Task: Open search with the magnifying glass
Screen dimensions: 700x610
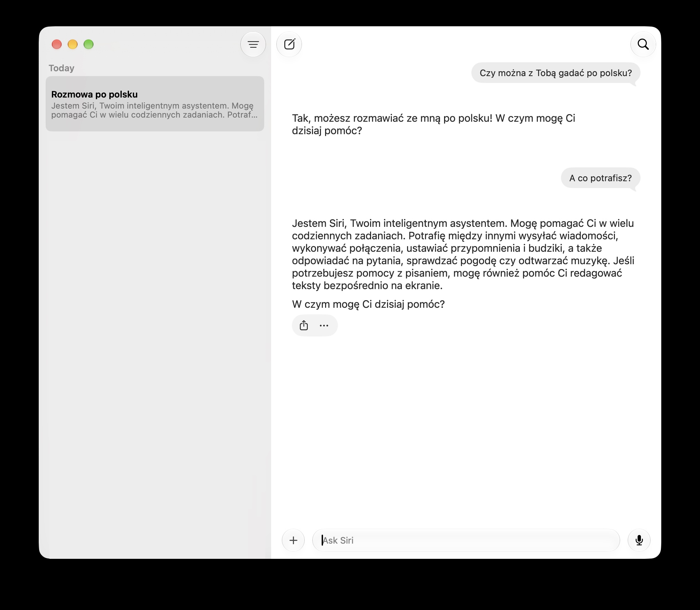Action: click(643, 44)
